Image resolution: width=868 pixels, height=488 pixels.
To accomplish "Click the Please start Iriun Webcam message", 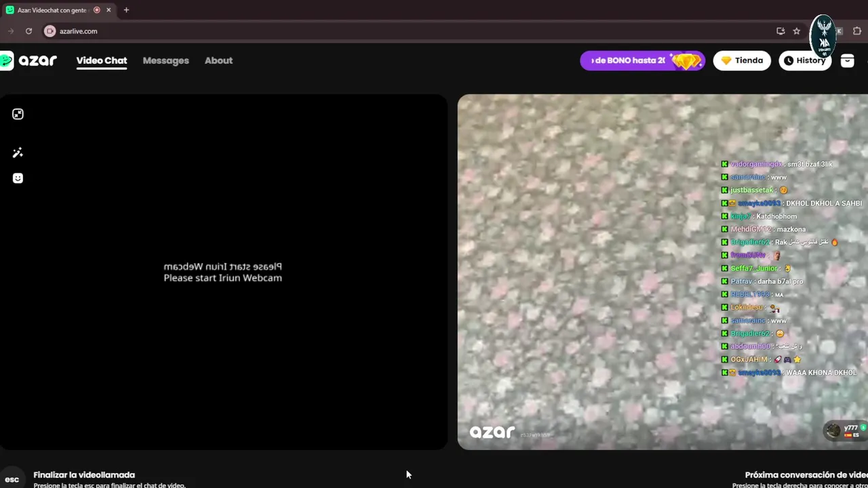I will tap(222, 278).
